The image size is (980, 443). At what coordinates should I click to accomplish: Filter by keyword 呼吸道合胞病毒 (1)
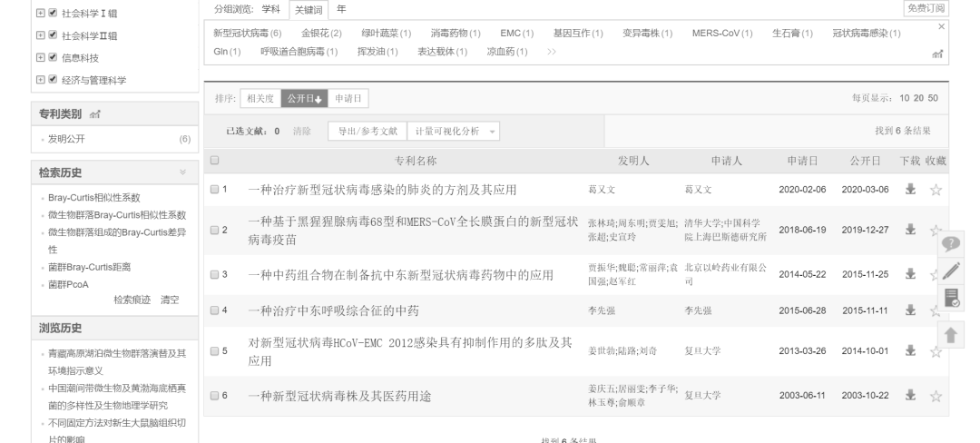click(x=299, y=51)
